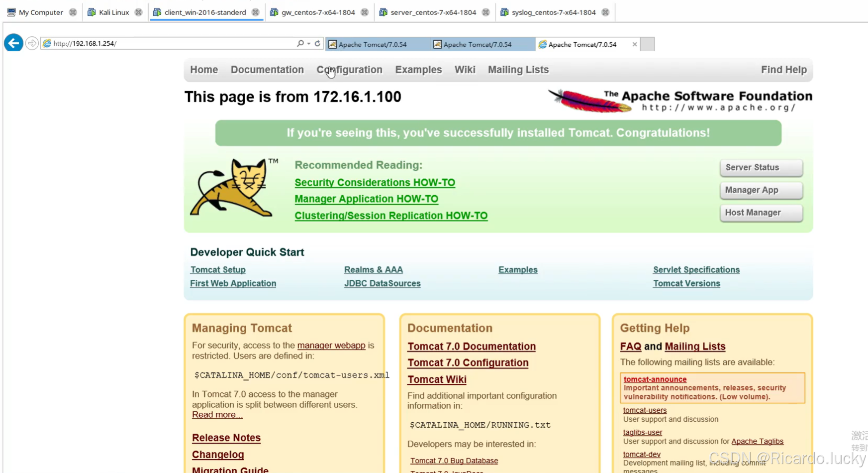Switch to the second Apache Tomcat/7.0.54 browser tab

point(483,44)
